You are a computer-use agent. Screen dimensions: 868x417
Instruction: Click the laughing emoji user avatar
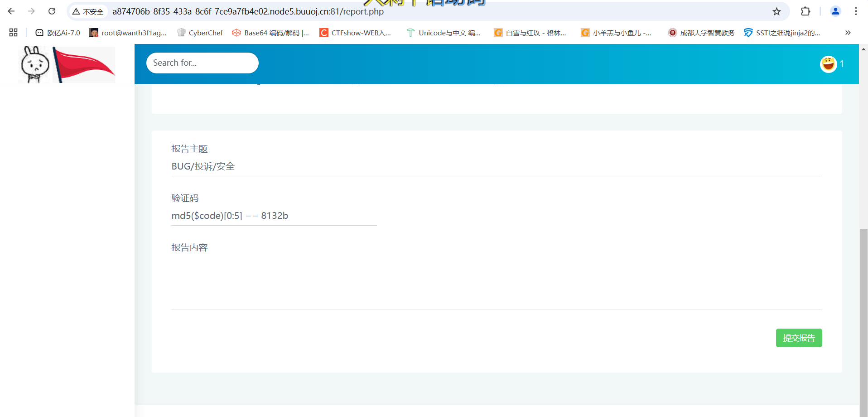pyautogui.click(x=828, y=64)
